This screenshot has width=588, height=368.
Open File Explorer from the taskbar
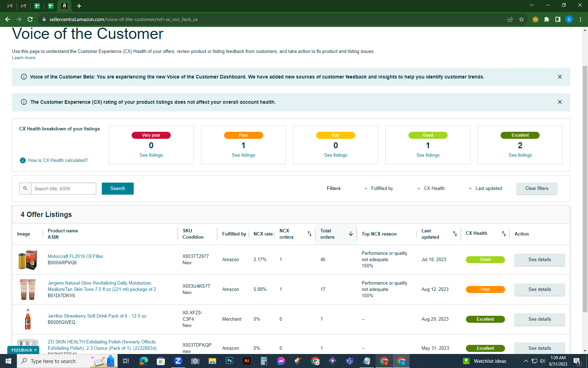[212, 361]
